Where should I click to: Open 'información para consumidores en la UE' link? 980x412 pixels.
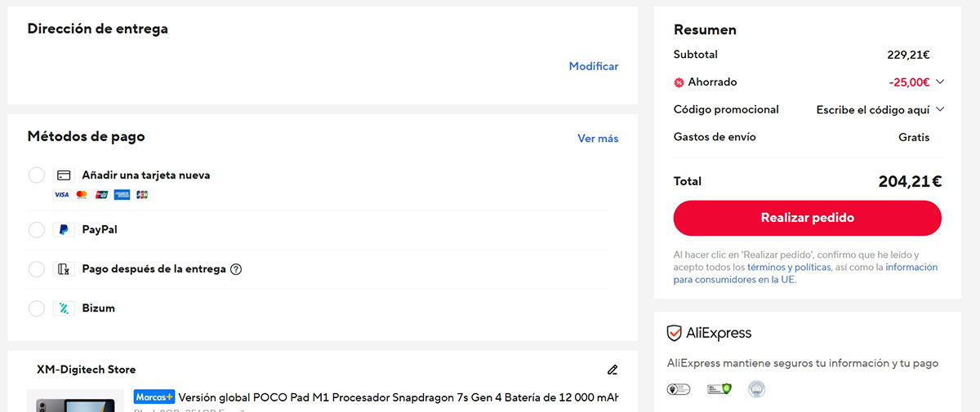click(x=805, y=273)
